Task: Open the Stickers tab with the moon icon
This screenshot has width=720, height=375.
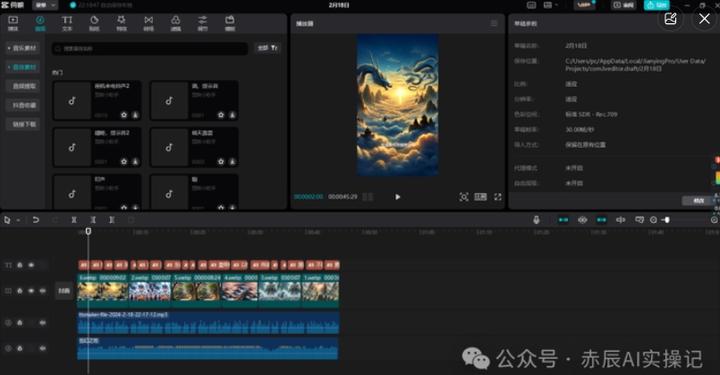Action: click(94, 23)
